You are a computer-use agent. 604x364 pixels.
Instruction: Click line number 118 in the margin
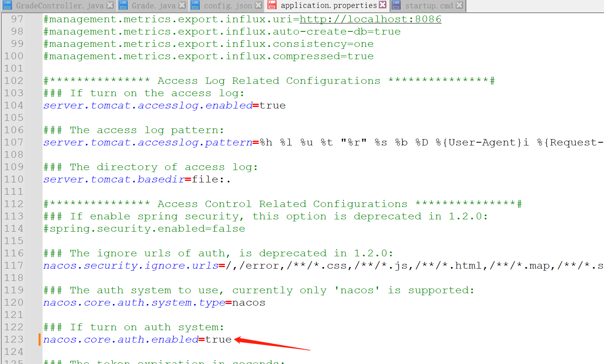point(14,278)
